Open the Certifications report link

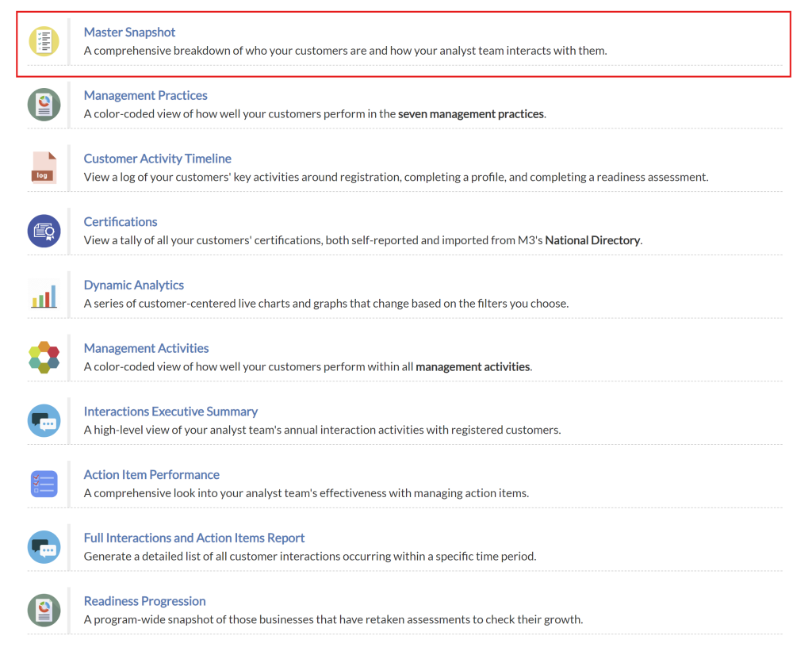click(121, 222)
